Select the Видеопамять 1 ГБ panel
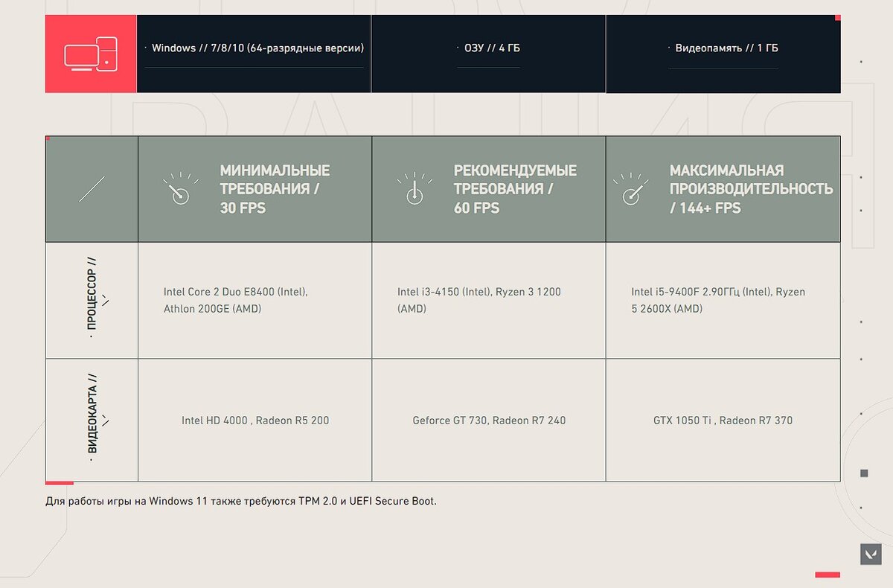The height and width of the screenshot is (588, 893). (x=723, y=54)
